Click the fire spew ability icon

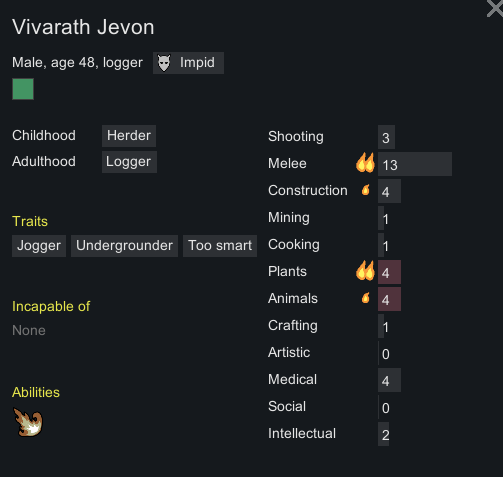[x=28, y=422]
